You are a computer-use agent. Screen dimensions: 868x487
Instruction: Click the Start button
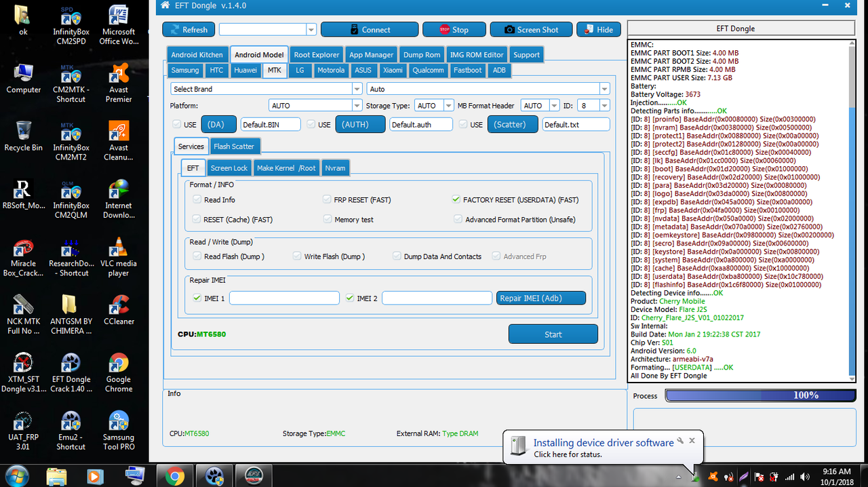[553, 334]
